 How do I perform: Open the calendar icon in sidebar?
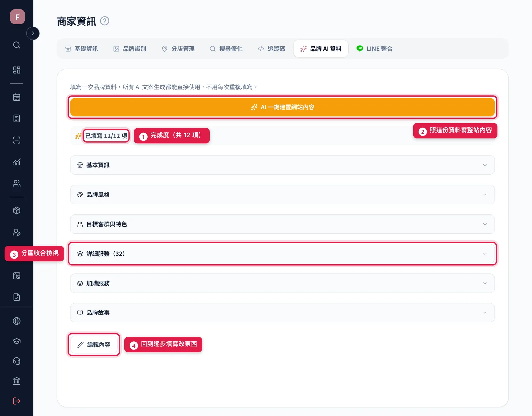(x=17, y=97)
